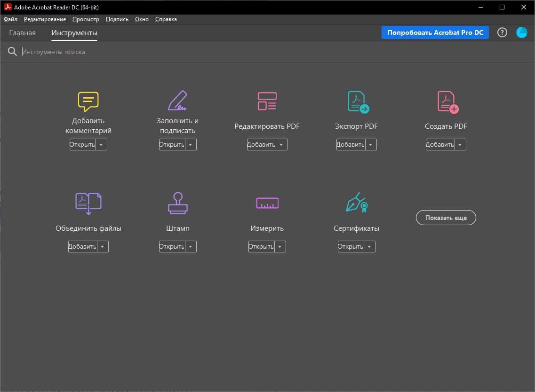Click Попробовать Acrobat Pro DC button
Screen dimensions: 535x392
point(435,32)
